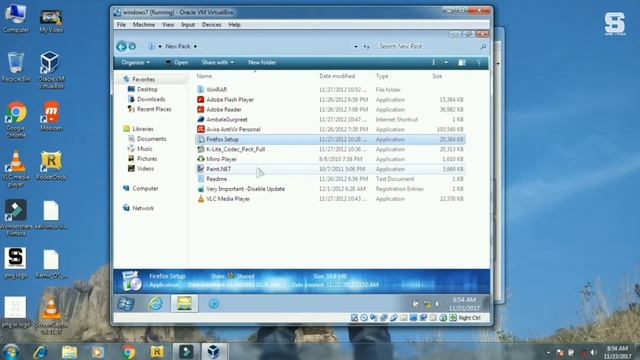
Task: Select the Adobe Reader file icon
Action: tap(200, 109)
